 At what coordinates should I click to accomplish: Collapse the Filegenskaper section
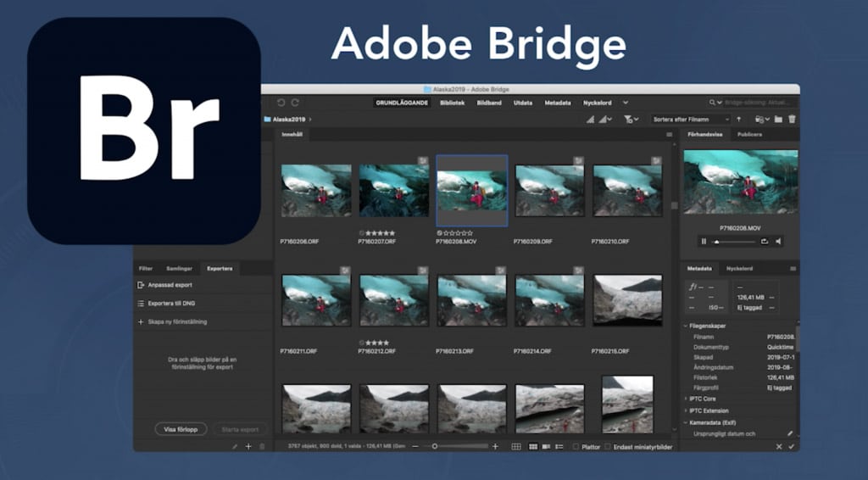686,325
